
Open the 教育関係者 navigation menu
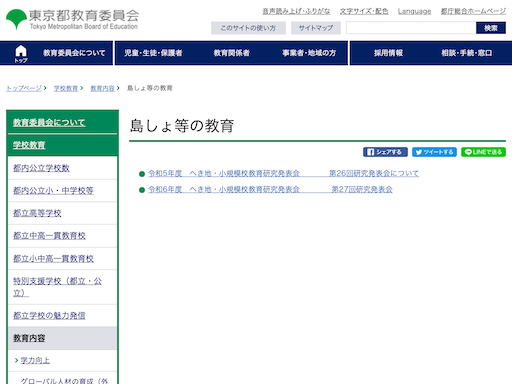tap(232, 53)
